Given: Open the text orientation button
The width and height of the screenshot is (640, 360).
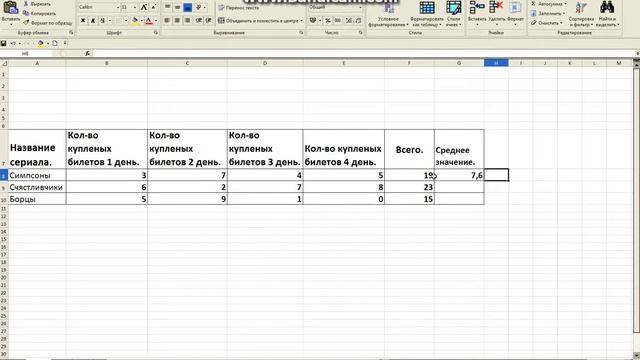Looking at the screenshot, I should (200, 7).
